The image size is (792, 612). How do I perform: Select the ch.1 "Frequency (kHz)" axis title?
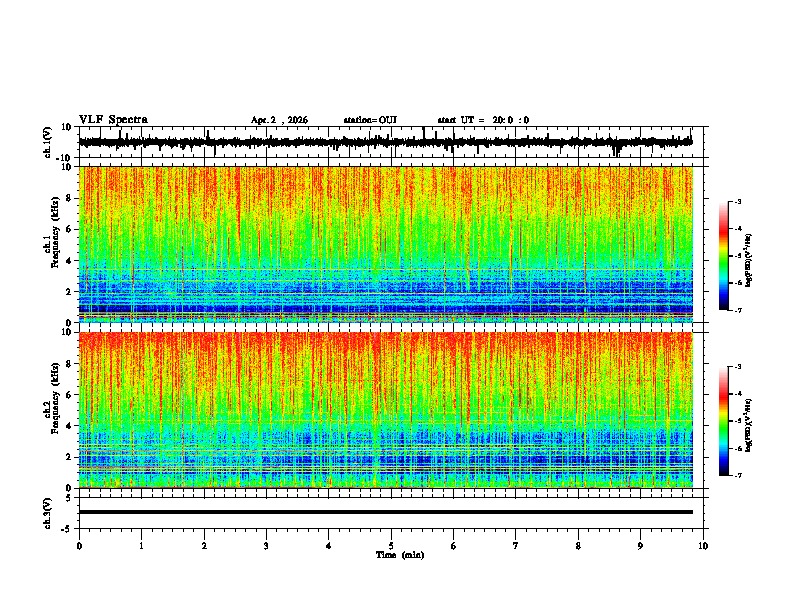point(55,232)
